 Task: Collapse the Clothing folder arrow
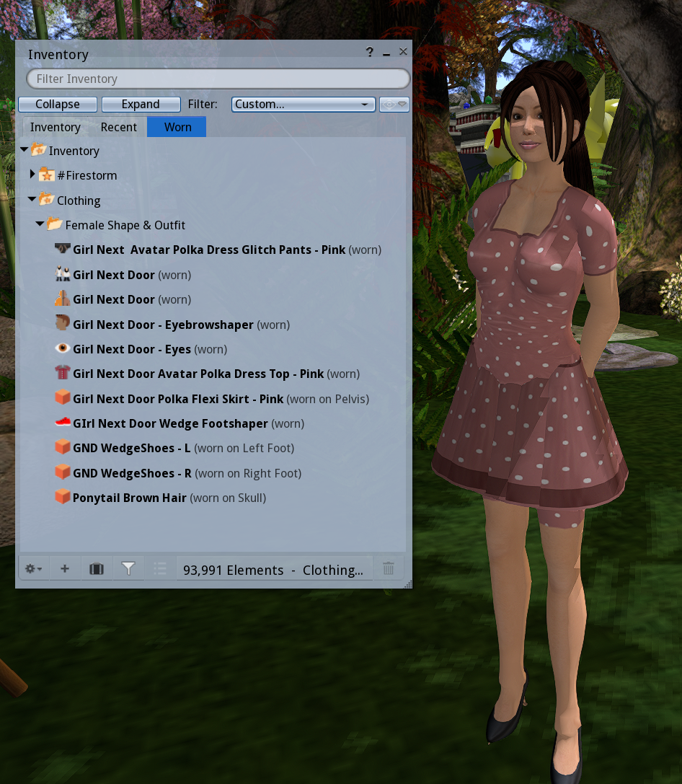point(32,199)
